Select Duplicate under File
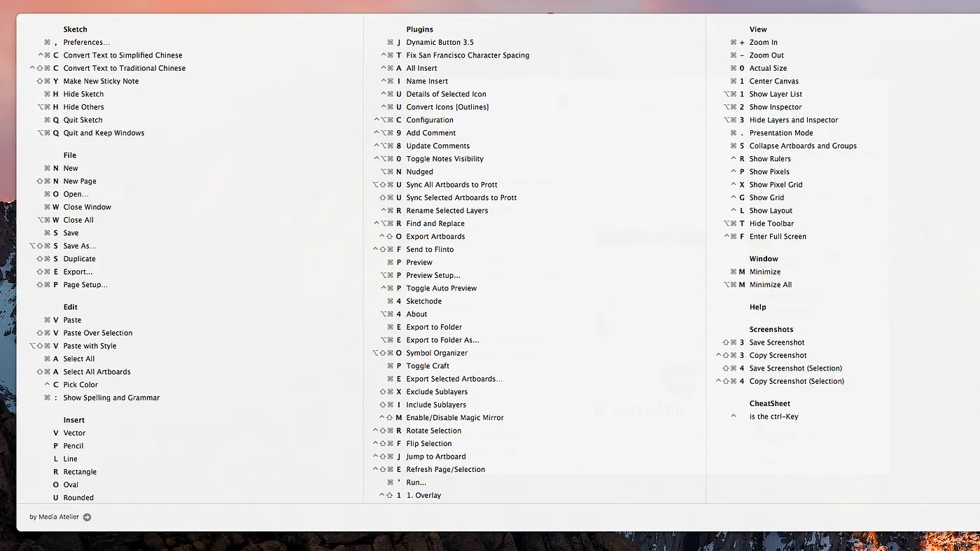This screenshot has width=980, height=551. tap(79, 259)
